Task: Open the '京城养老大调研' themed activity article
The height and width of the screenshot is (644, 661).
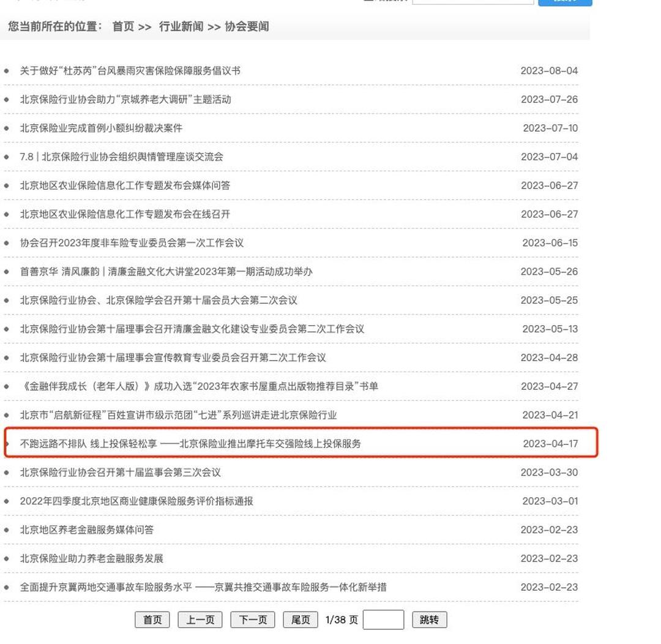Action: pyautogui.click(x=125, y=99)
